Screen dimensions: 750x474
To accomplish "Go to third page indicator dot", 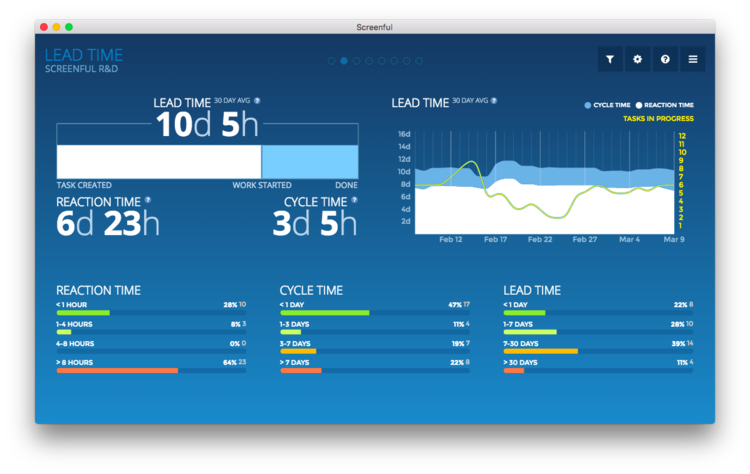I will point(356,61).
